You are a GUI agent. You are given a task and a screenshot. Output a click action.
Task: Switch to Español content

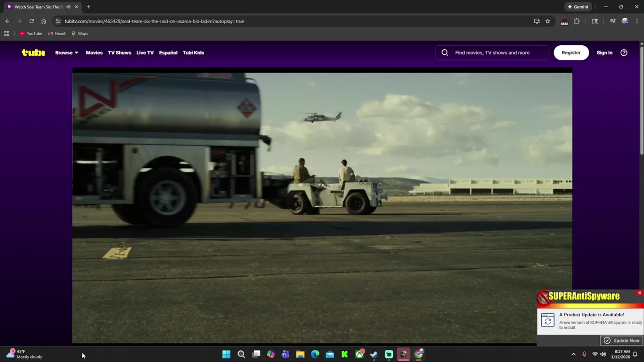tap(168, 52)
